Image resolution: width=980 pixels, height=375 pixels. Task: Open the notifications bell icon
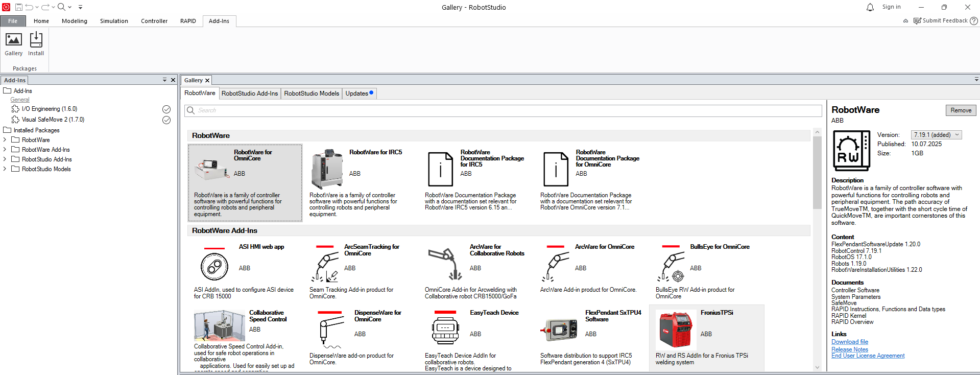tap(870, 7)
